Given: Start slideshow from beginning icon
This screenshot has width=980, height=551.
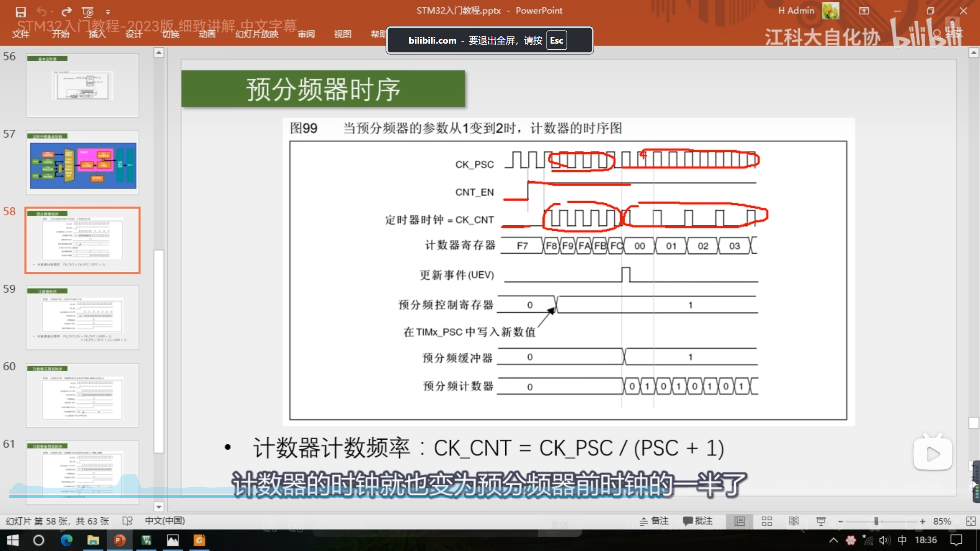Looking at the screenshot, I should [x=88, y=12].
